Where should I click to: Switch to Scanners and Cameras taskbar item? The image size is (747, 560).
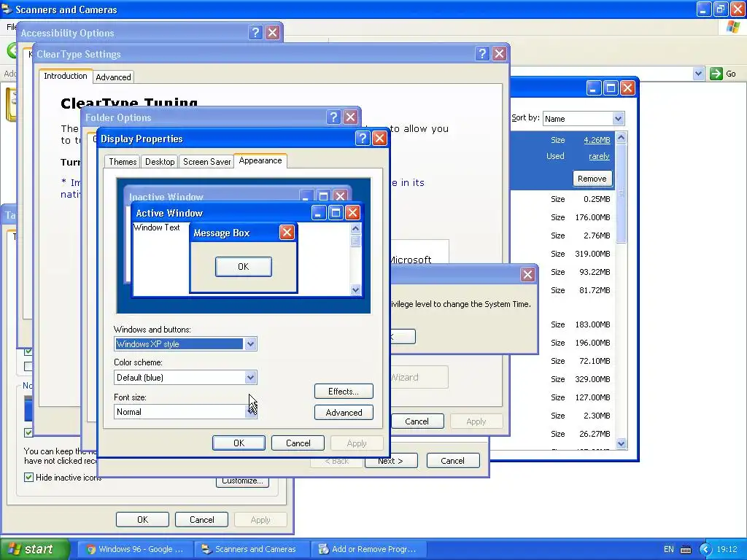point(252,549)
